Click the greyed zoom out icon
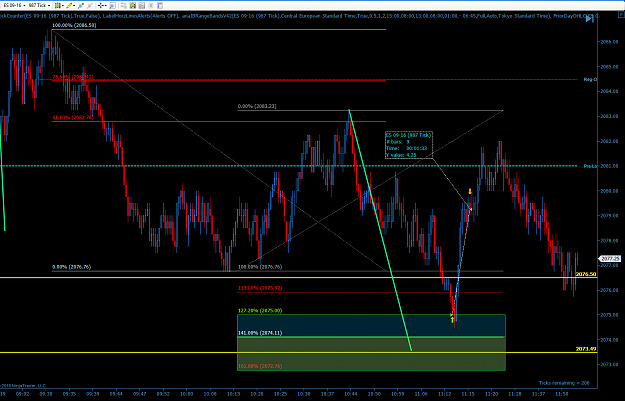The height and width of the screenshot is (401, 625). tap(90, 6)
